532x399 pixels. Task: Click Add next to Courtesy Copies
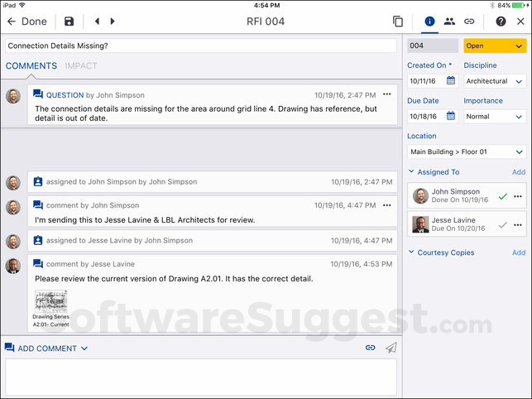click(x=518, y=252)
